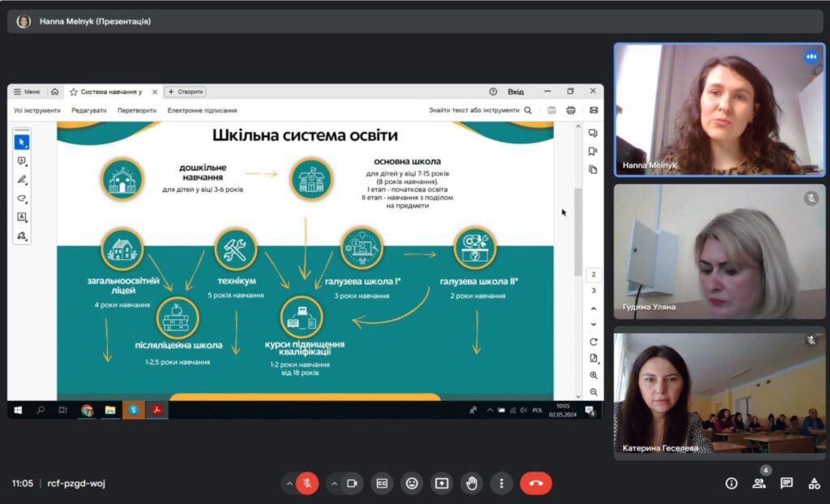Screen dimensions: 830x504
Task: Open more options three-dot menu
Action: tap(502, 483)
